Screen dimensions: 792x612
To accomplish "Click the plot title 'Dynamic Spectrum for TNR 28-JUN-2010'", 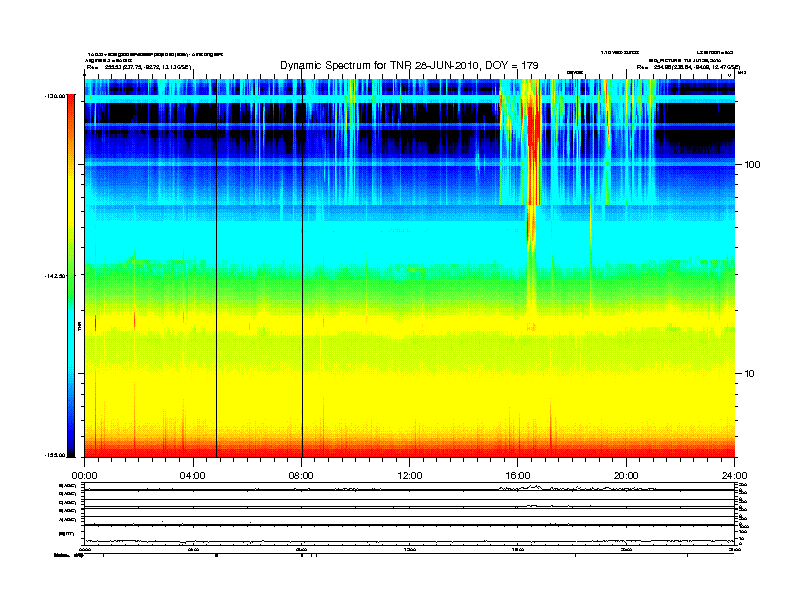I will [x=409, y=65].
